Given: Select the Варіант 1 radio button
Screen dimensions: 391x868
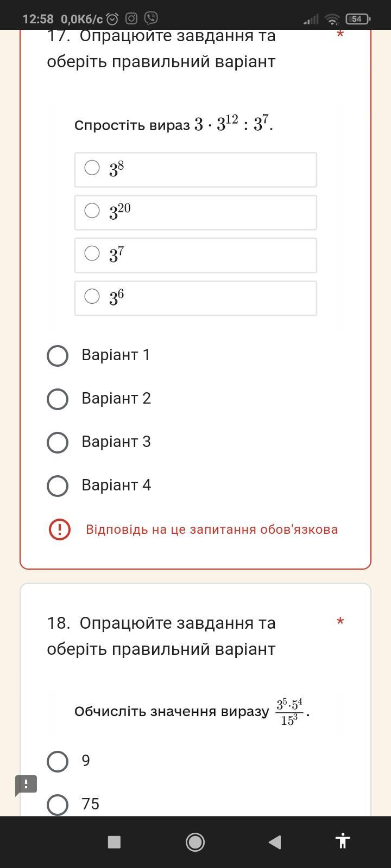Looking at the screenshot, I should click(x=58, y=356).
